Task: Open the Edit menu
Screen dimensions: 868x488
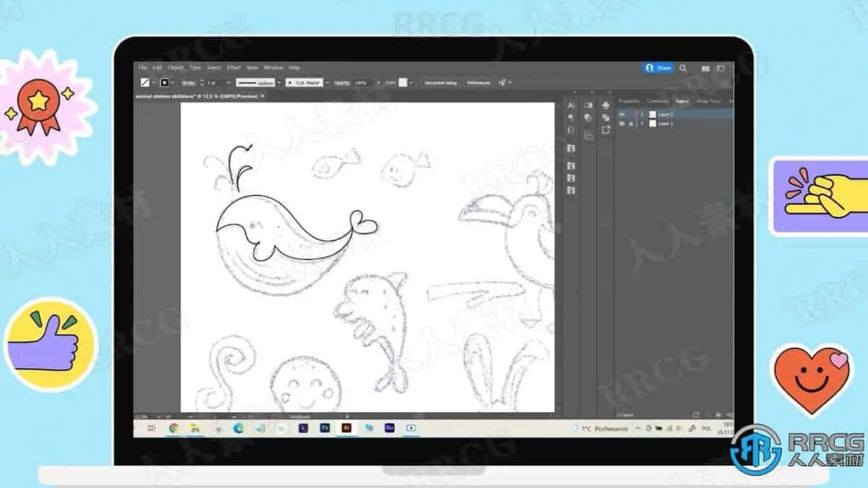Action: 157,67
